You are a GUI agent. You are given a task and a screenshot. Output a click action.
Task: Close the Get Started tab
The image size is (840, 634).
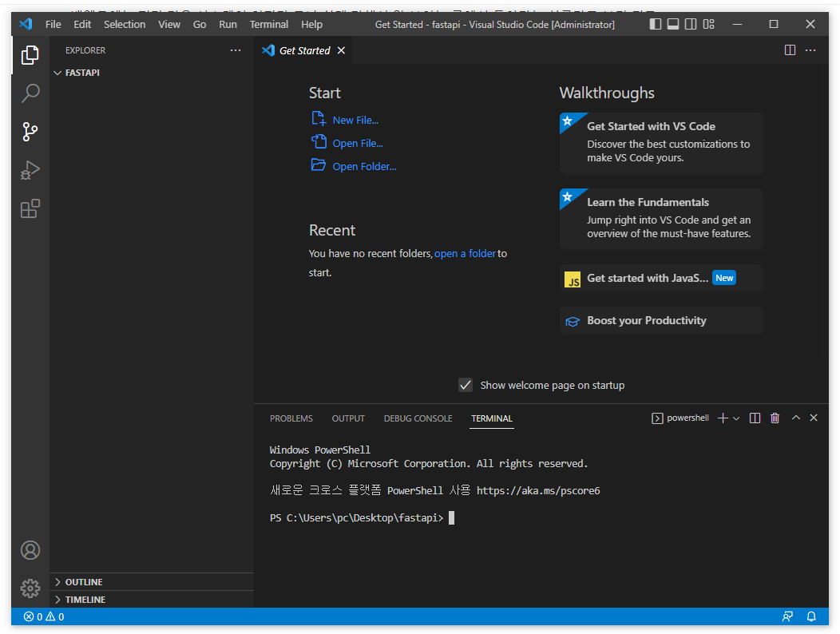[x=341, y=50]
